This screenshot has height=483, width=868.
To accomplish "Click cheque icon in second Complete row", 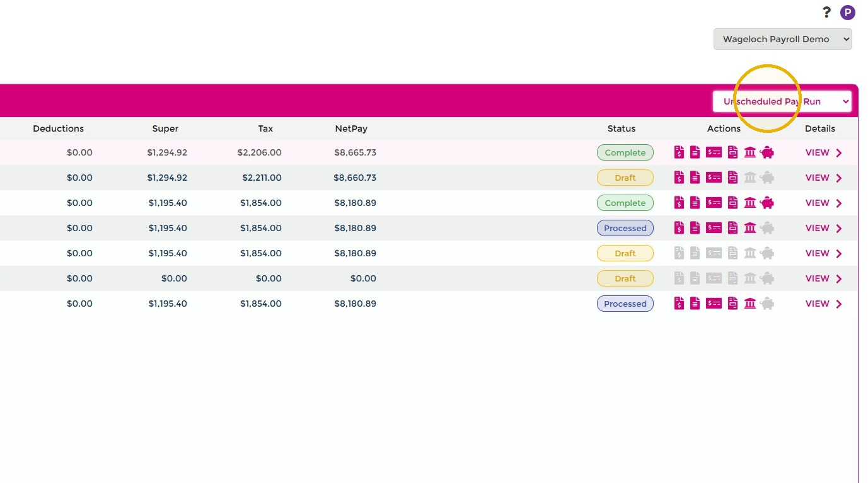I will point(714,203).
